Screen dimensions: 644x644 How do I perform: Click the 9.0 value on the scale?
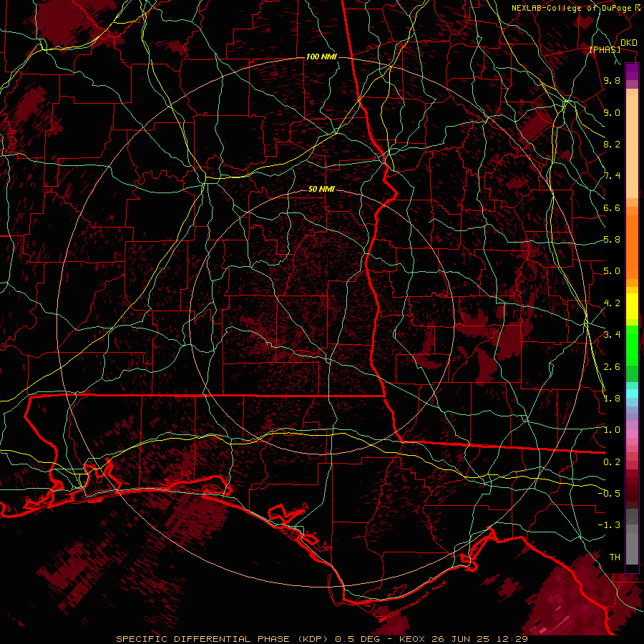tap(612, 112)
